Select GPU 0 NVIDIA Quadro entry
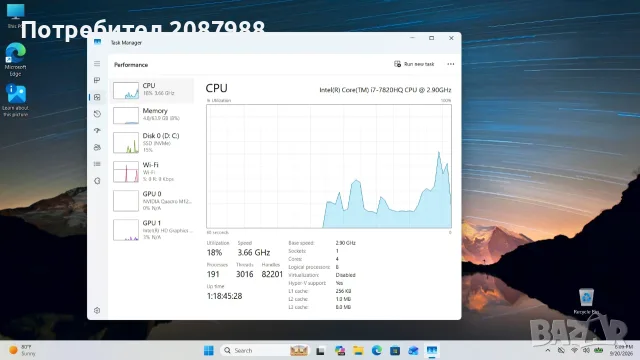This screenshot has height=360, width=640. (152, 200)
